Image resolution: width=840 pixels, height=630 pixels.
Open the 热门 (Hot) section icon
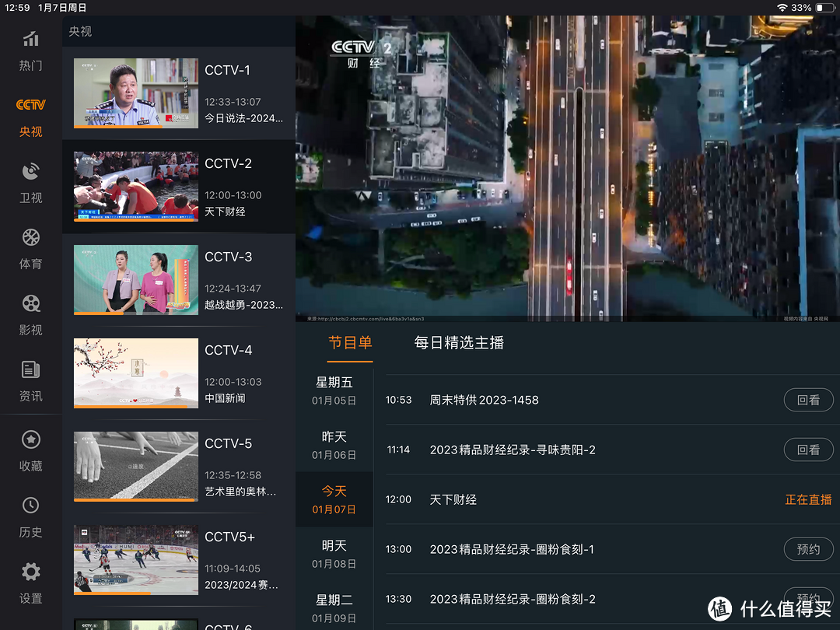[x=30, y=39]
